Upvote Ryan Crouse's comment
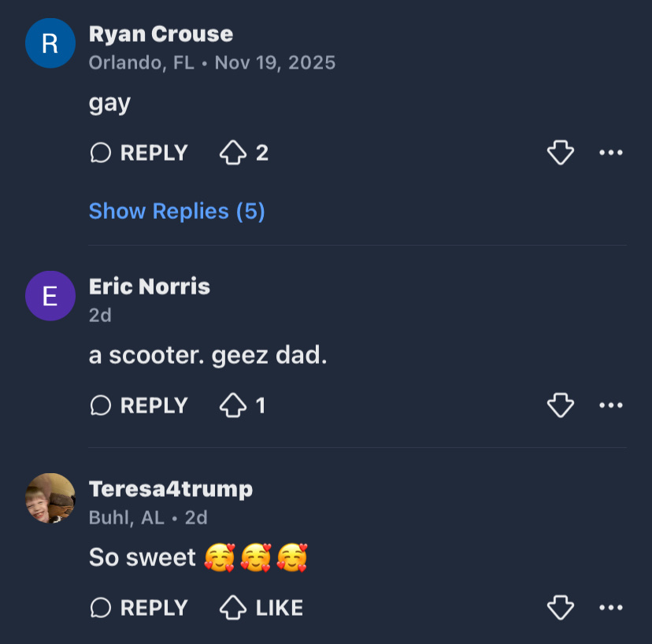The width and height of the screenshot is (652, 644). click(x=234, y=153)
